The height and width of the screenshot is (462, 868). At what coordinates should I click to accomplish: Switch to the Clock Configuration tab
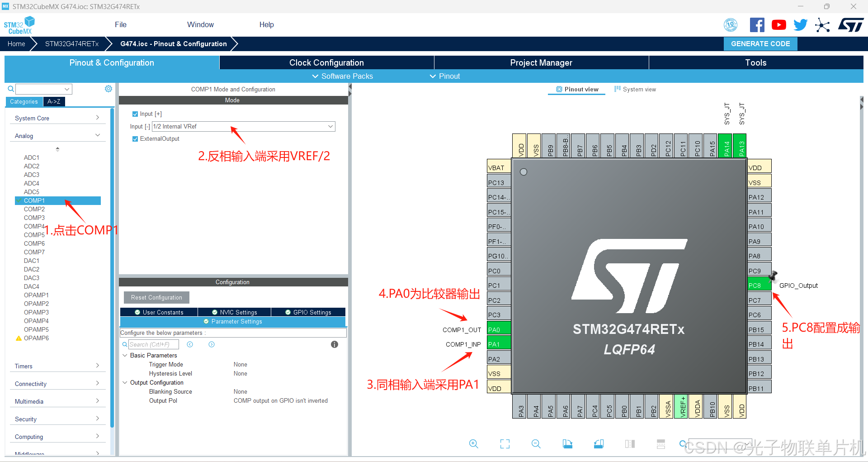(x=326, y=62)
